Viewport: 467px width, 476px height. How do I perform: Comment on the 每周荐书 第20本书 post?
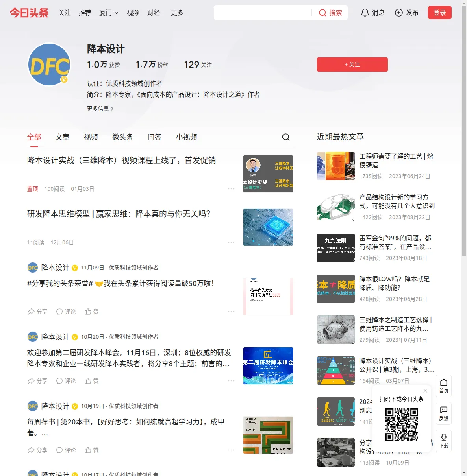(66, 450)
